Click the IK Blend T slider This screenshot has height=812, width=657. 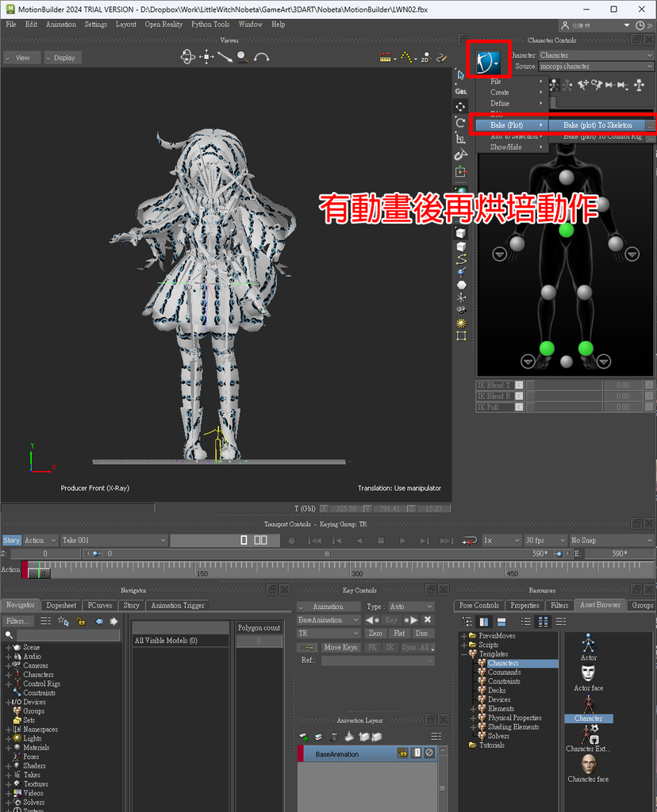click(564, 385)
